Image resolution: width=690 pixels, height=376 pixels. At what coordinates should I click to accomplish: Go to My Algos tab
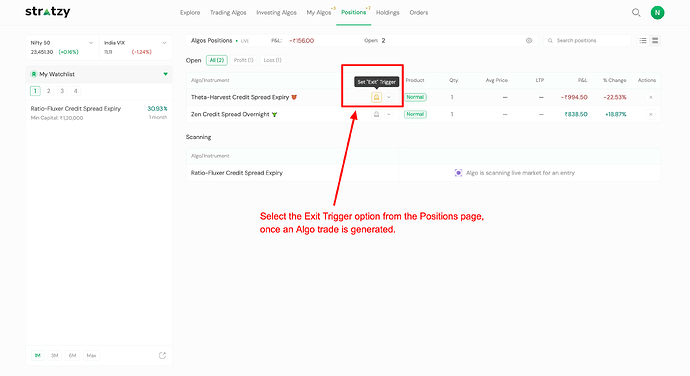tap(319, 12)
